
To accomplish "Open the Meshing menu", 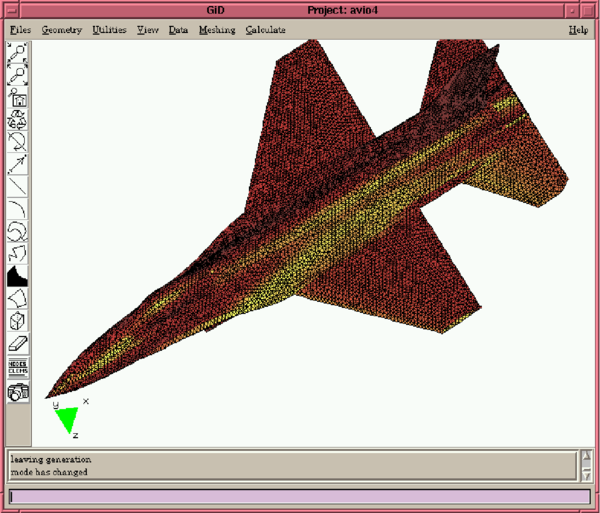I will click(x=217, y=30).
